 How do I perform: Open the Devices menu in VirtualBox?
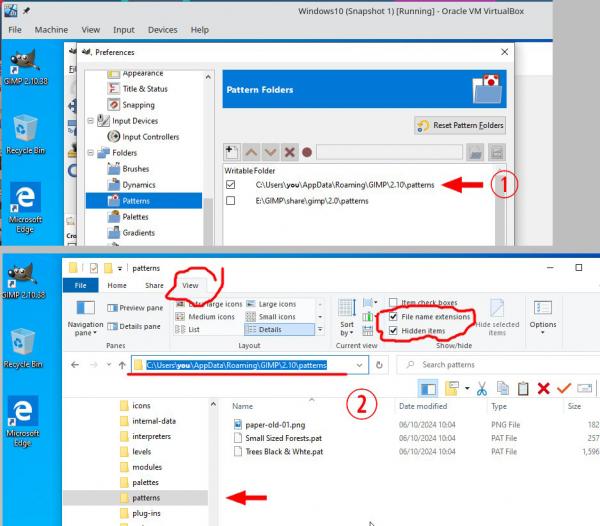(x=163, y=30)
